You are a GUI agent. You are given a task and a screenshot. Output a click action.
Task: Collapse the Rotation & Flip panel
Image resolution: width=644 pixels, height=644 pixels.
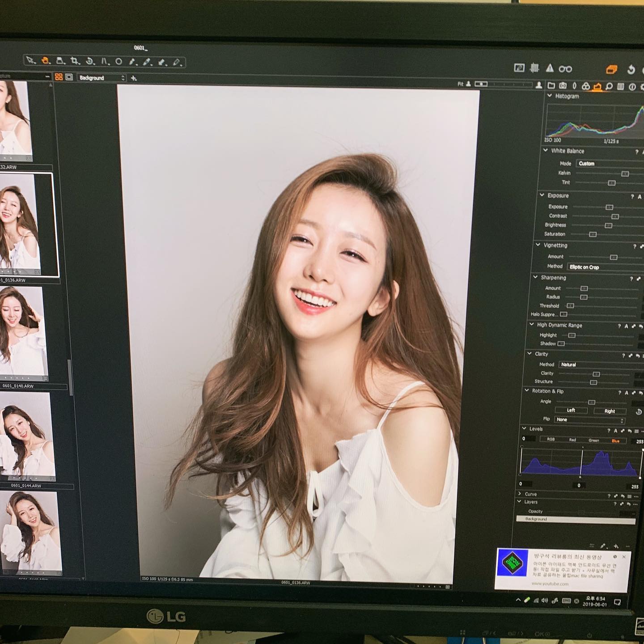coord(527,390)
